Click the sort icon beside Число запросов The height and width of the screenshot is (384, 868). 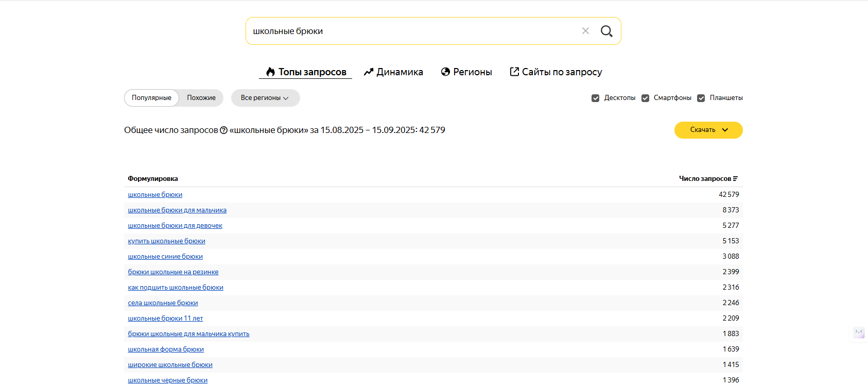coord(735,179)
